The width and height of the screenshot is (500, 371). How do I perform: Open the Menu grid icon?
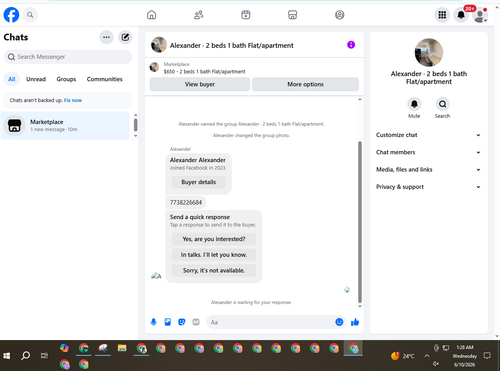click(x=442, y=15)
